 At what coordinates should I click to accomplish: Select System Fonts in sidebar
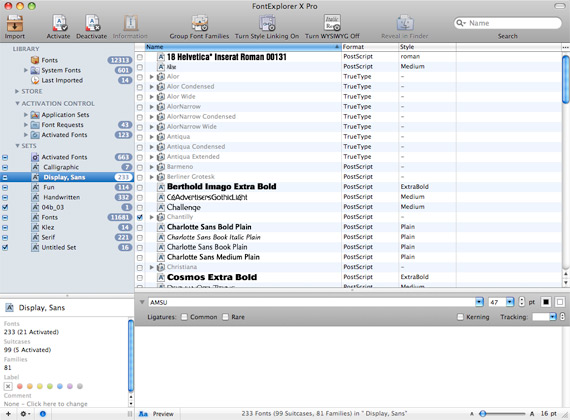(61, 70)
